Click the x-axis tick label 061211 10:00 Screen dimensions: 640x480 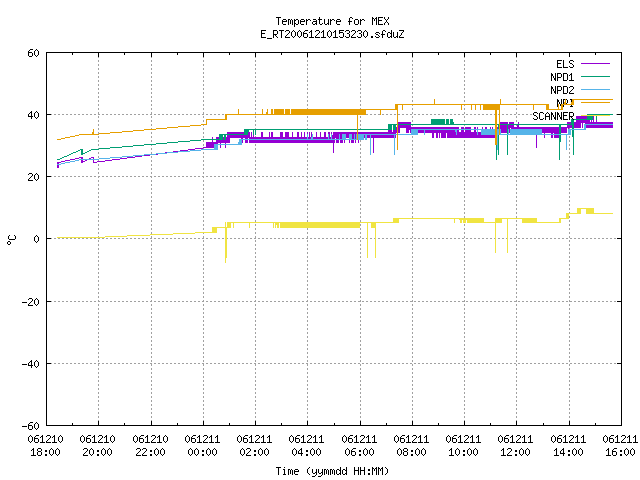tap(464, 446)
